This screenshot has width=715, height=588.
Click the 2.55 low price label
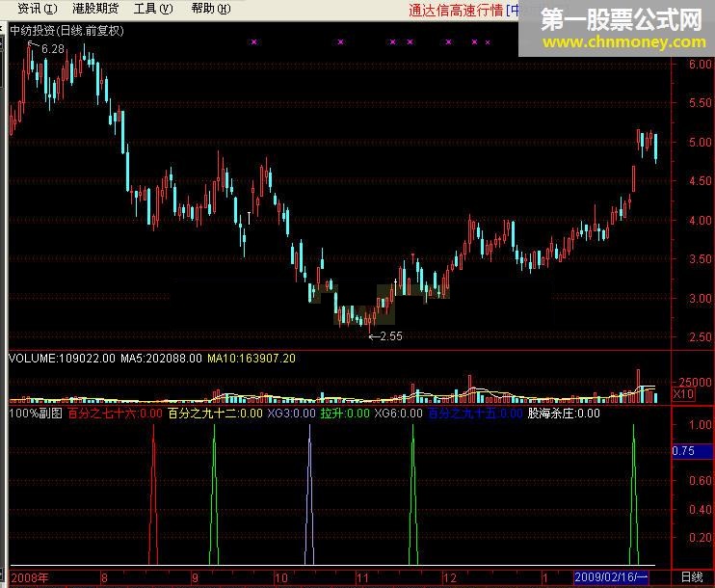pos(391,336)
